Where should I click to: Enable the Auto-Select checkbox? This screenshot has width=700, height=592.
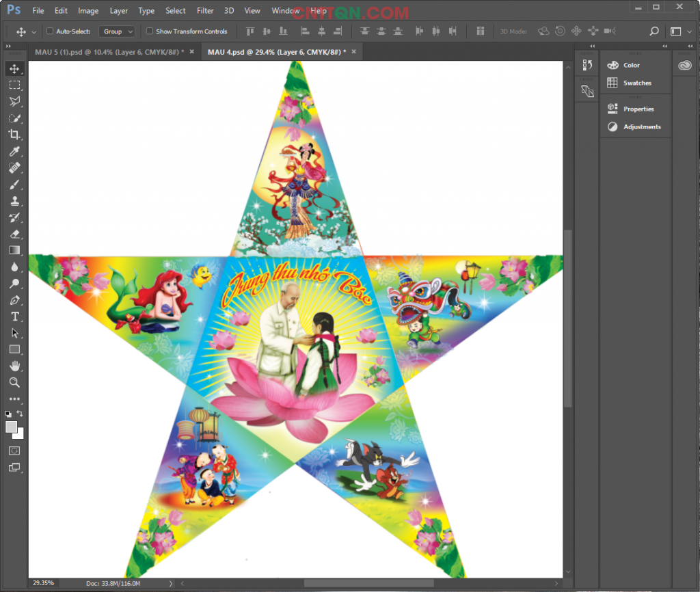(x=50, y=31)
